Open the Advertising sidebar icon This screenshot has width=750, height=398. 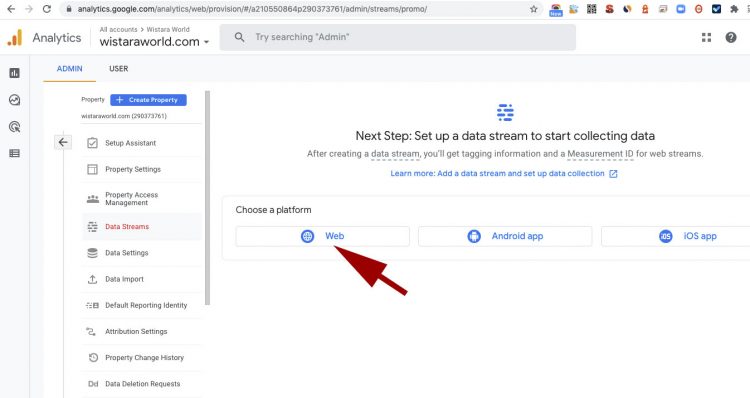[14, 127]
